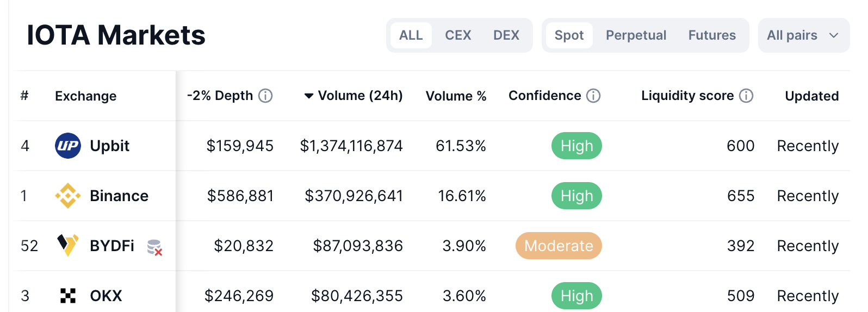Open the Binance exchange link
The width and height of the screenshot is (868, 312).
coord(119,196)
